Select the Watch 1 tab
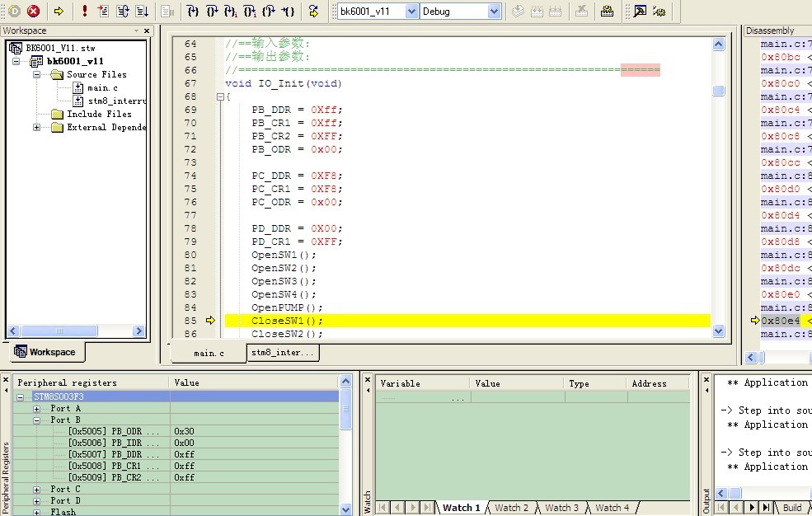This screenshot has width=812, height=516. (x=461, y=508)
